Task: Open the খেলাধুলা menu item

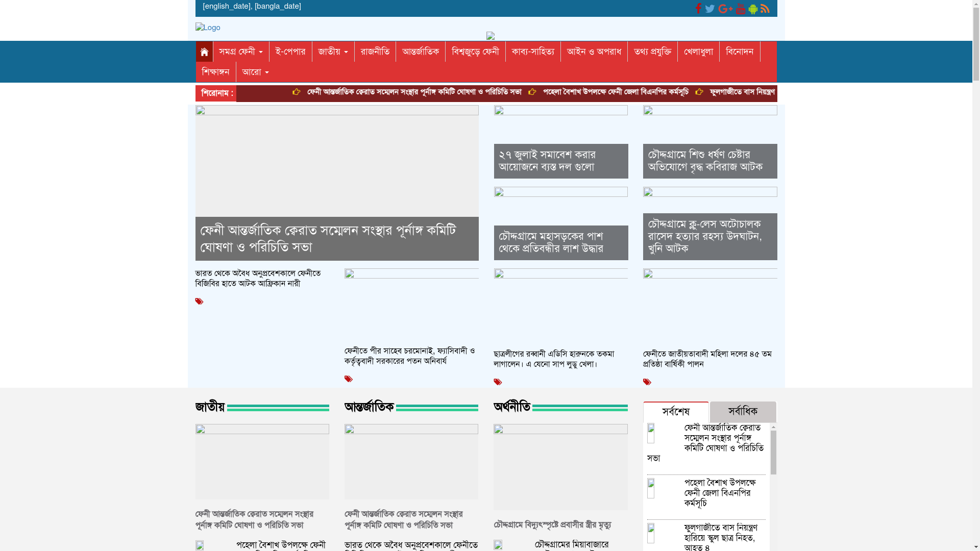Action: click(698, 52)
